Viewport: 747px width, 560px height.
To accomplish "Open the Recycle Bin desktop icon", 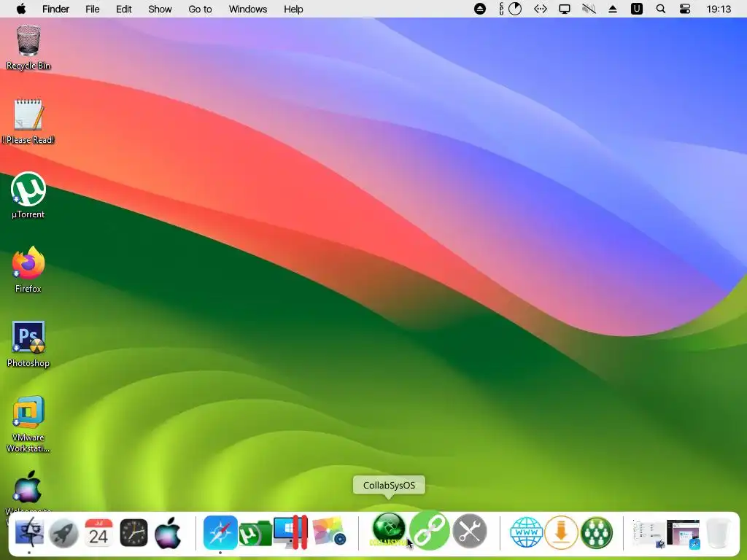I will pyautogui.click(x=28, y=47).
